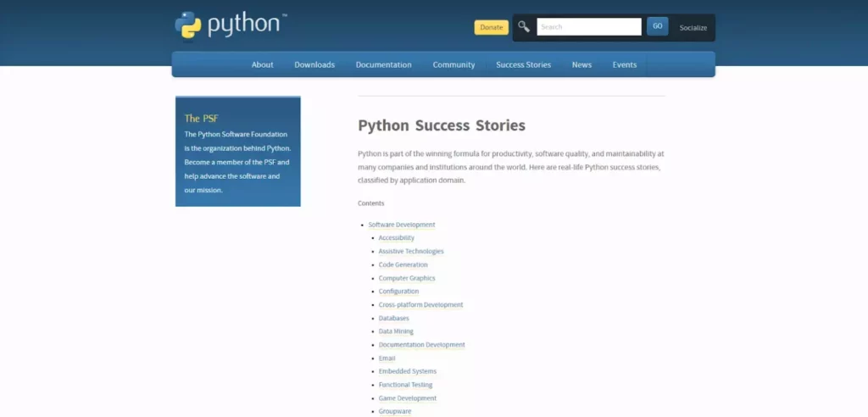Image resolution: width=868 pixels, height=417 pixels.
Task: Click the Python Success Stories heading
Action: (x=442, y=125)
